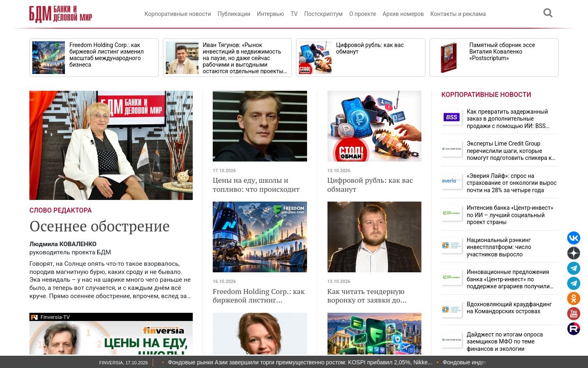Select «Интервью» in the navigation

[x=270, y=14]
